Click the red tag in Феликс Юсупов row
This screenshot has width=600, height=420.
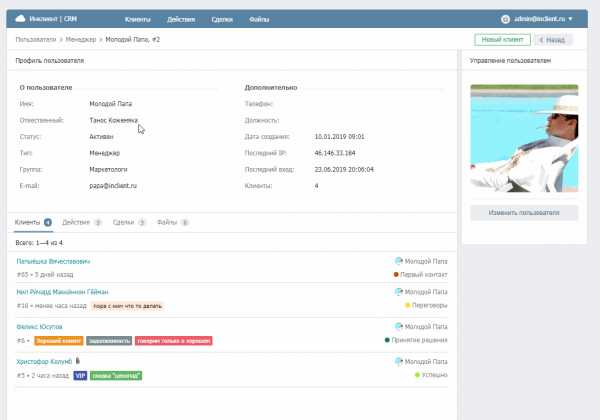pyautogui.click(x=173, y=341)
